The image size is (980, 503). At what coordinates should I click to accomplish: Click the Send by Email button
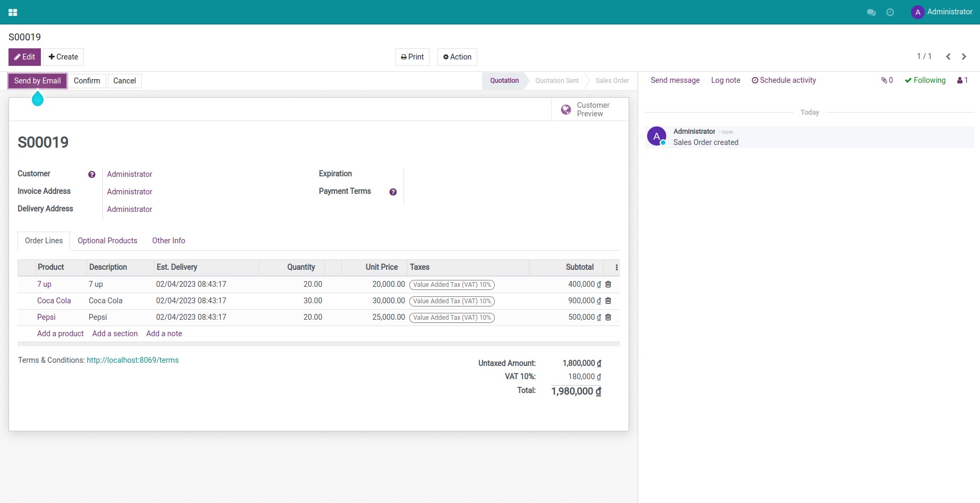click(x=37, y=81)
